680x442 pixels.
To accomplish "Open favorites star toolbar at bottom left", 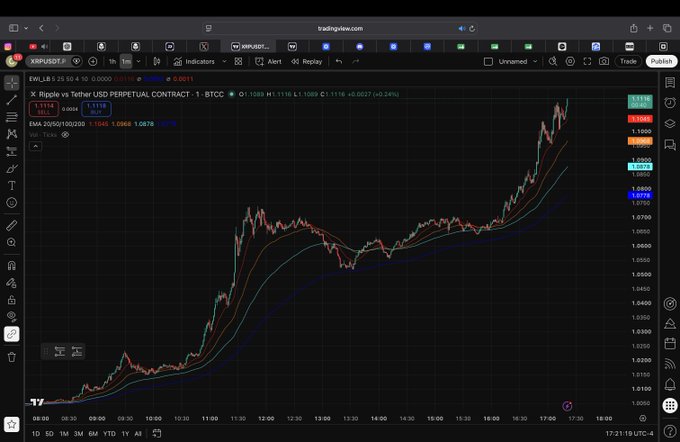I will (x=12, y=424).
